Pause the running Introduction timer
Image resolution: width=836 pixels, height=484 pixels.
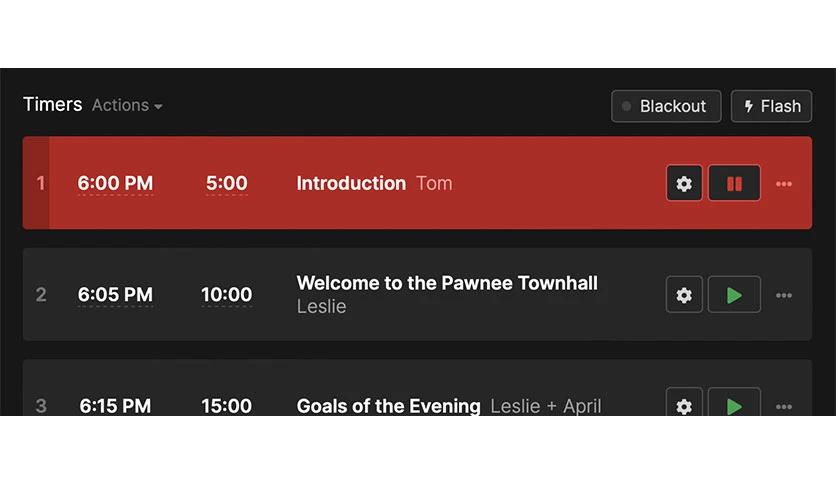tap(734, 183)
